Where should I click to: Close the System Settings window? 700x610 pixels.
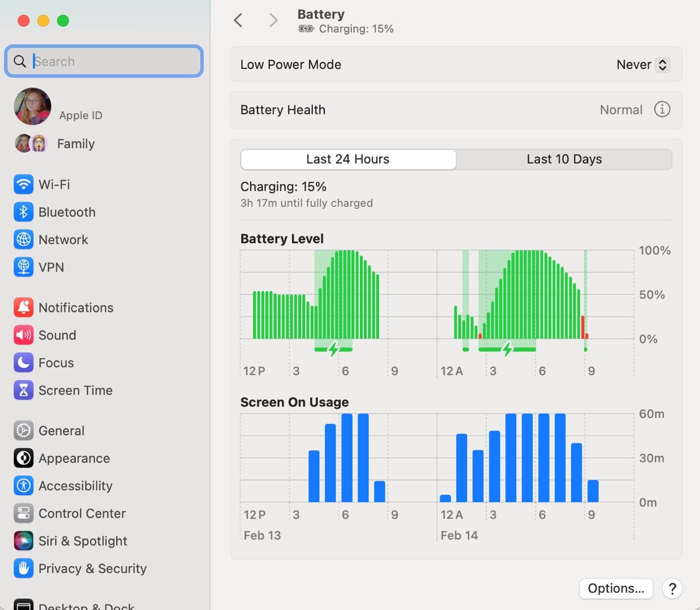coord(24,21)
